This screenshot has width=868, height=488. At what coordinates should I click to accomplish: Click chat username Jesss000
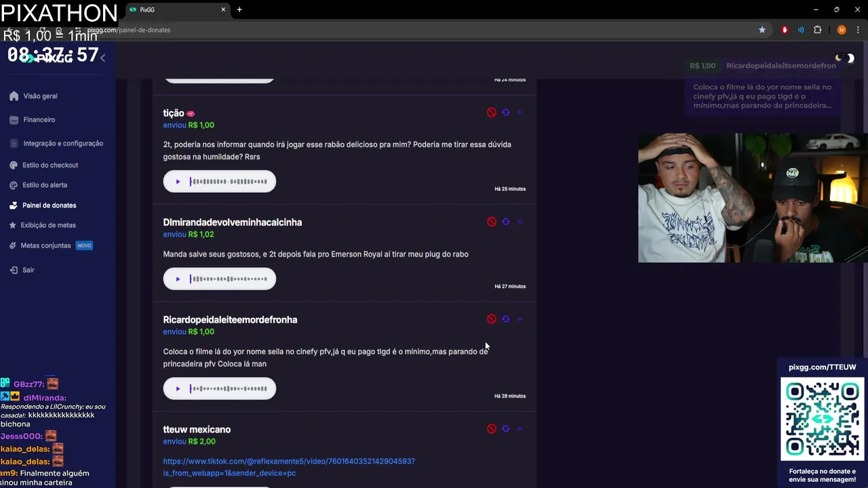pos(22,436)
